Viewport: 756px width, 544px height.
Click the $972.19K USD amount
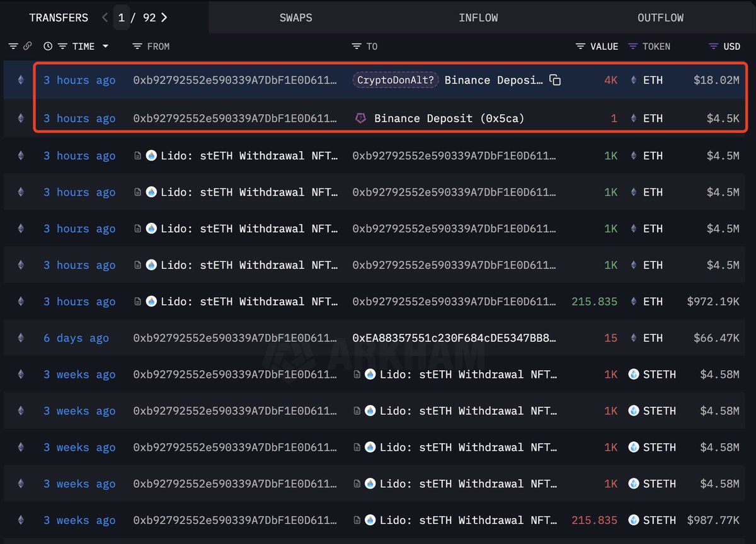click(x=713, y=302)
